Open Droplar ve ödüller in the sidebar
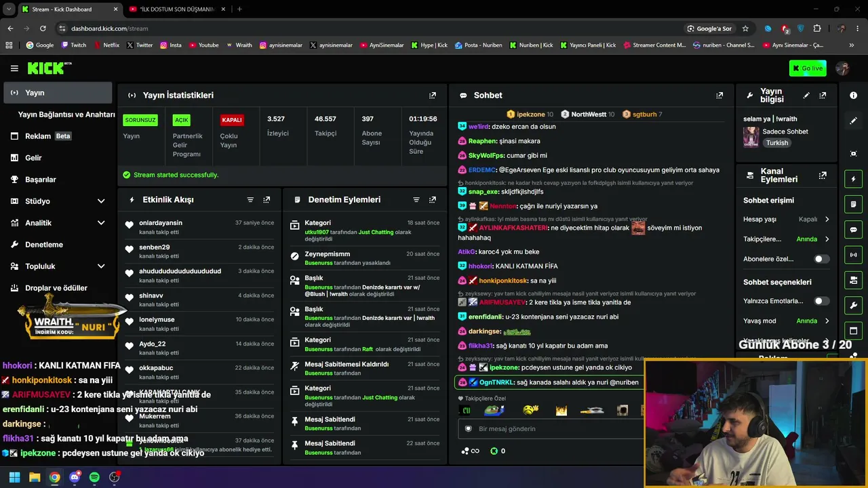The height and width of the screenshot is (488, 868). coord(58,288)
